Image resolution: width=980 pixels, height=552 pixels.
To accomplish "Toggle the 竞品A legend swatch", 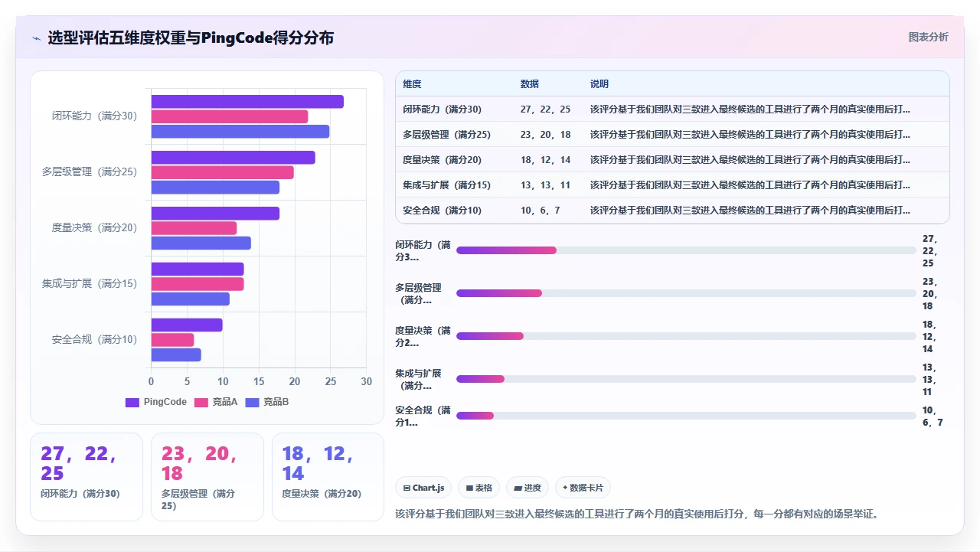I will click(x=201, y=402).
